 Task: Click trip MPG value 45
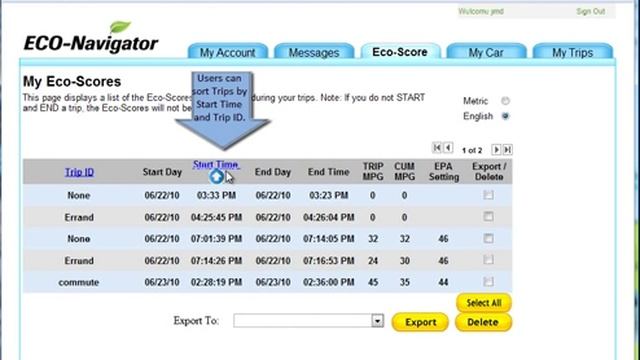pos(373,282)
